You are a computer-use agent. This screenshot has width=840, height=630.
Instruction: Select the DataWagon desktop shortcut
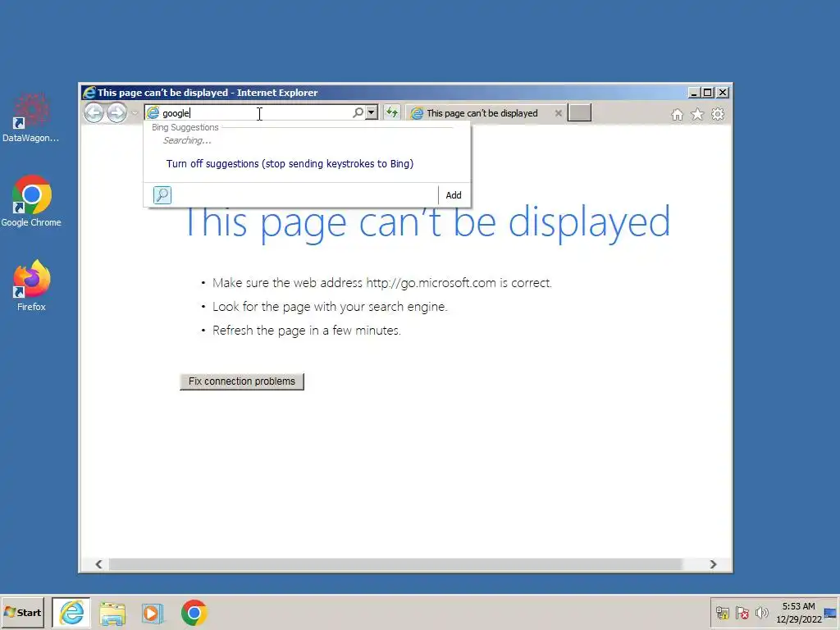pyautogui.click(x=31, y=118)
